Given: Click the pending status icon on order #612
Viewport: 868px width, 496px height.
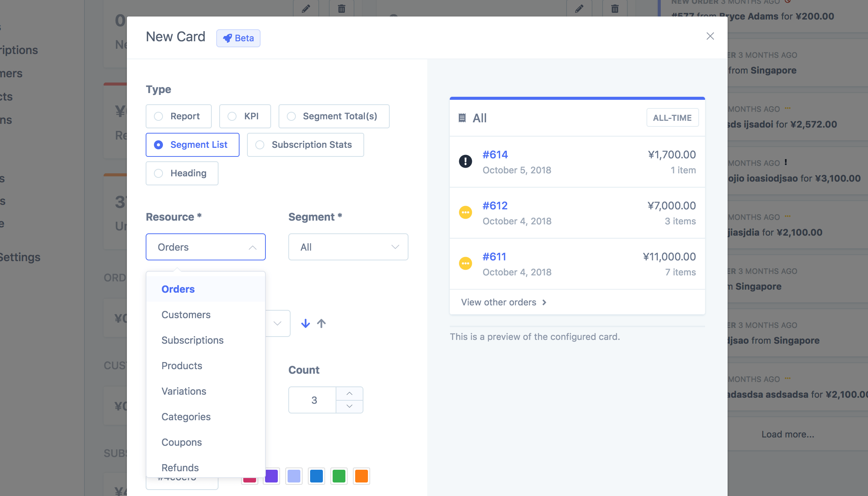Looking at the screenshot, I should (466, 212).
